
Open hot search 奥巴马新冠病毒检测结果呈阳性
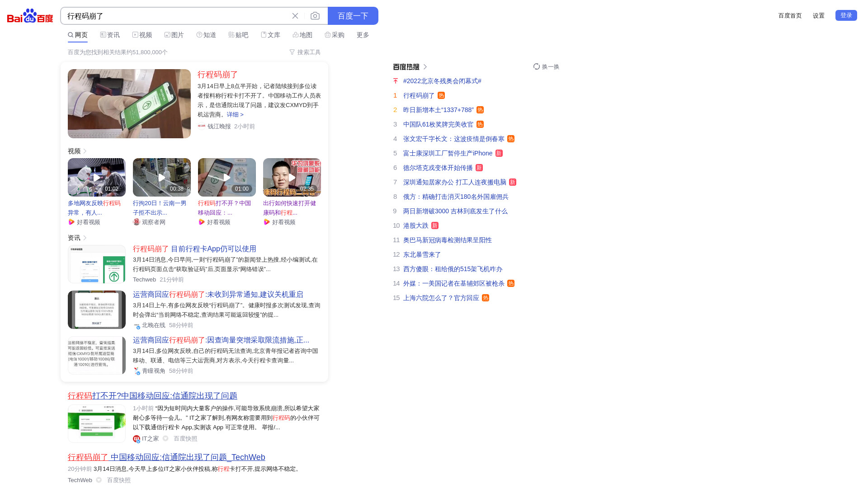[447, 240]
